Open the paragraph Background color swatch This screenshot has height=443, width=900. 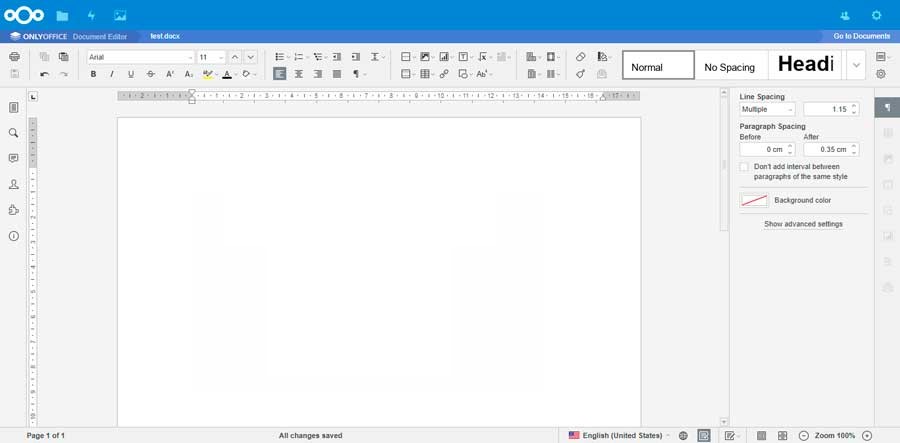point(754,200)
